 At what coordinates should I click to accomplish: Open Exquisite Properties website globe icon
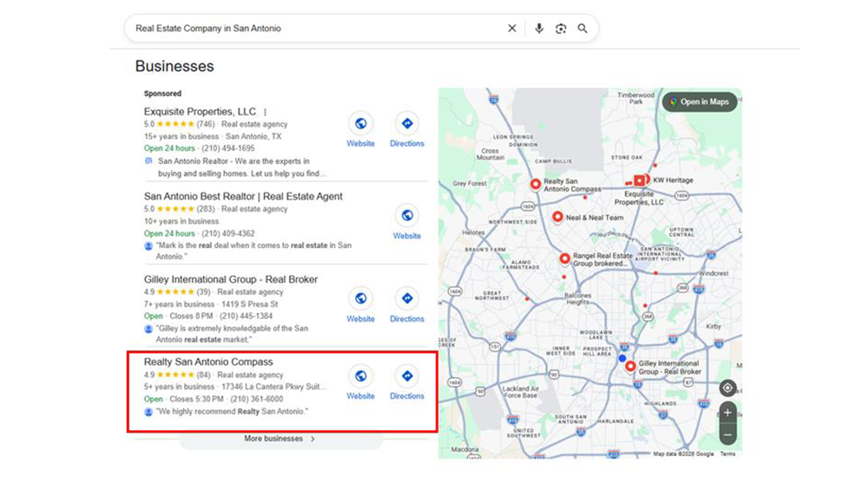pyautogui.click(x=360, y=123)
